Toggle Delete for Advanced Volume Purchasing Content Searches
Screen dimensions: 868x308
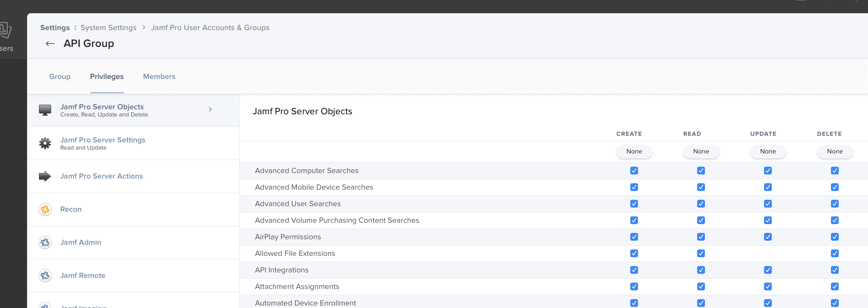pos(835,220)
